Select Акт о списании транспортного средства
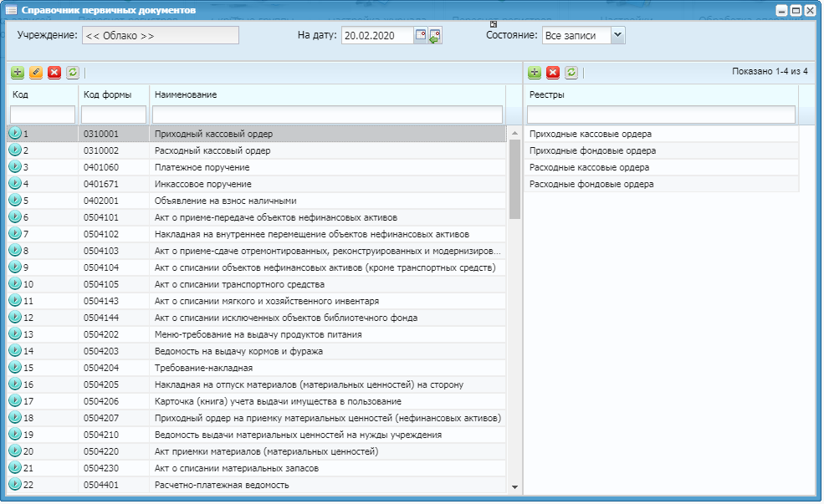Image resolution: width=824 pixels, height=504 pixels. [257, 284]
